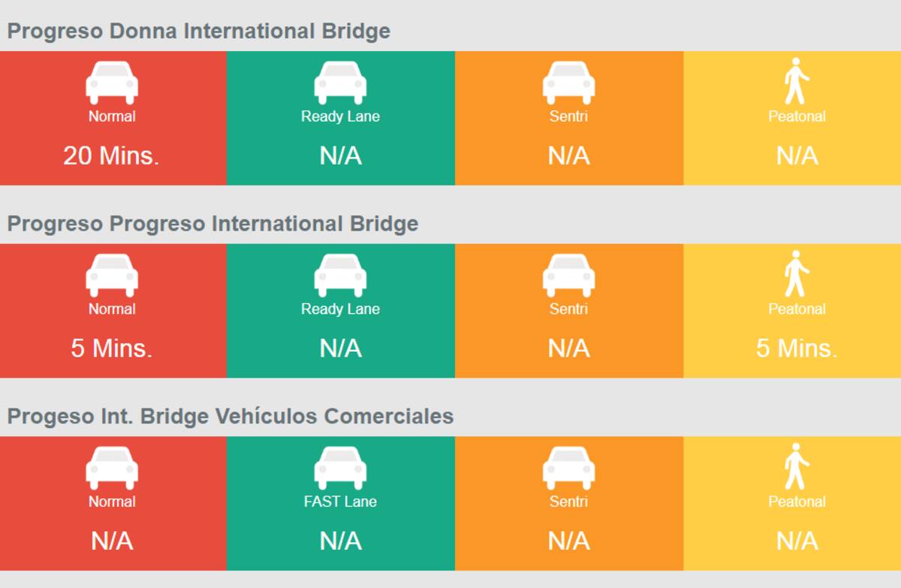
Task: Click the FAST Lane label in commercial section
Action: (340, 502)
